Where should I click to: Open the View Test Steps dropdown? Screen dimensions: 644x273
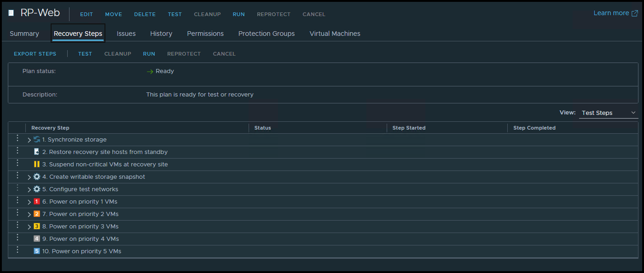(x=608, y=113)
